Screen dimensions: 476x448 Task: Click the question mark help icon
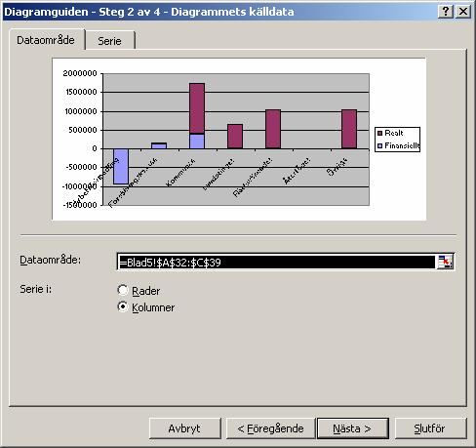click(446, 12)
